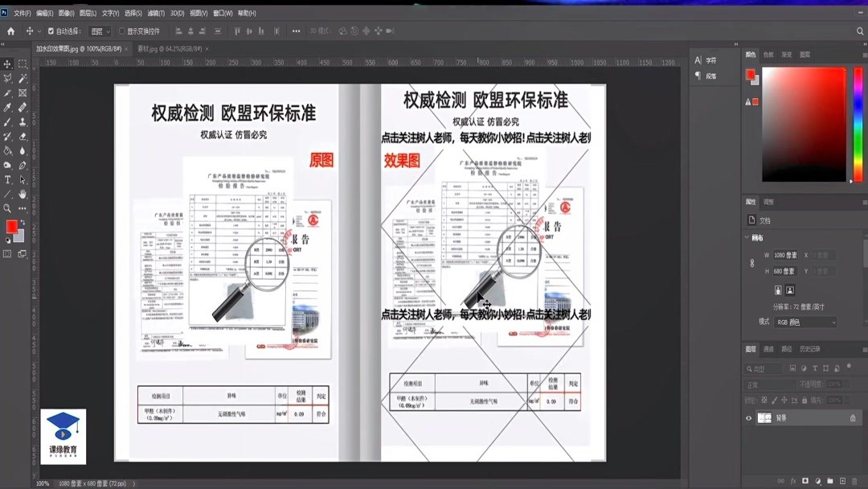
Task: Select the Move tool
Action: click(7, 64)
